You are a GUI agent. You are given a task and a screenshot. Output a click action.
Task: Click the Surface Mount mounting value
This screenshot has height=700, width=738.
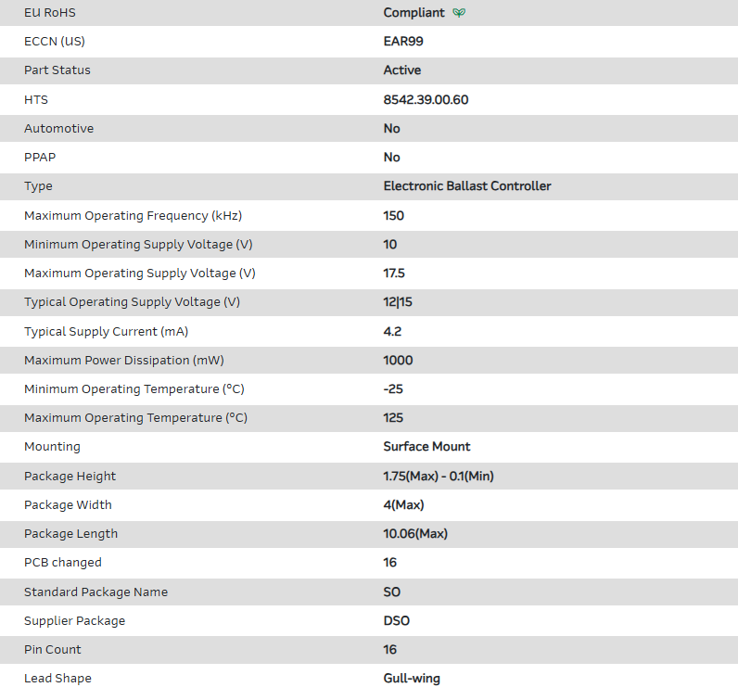[426, 447]
